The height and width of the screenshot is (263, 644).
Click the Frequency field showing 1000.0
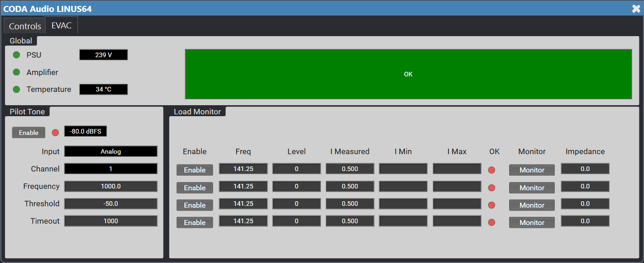click(x=111, y=186)
